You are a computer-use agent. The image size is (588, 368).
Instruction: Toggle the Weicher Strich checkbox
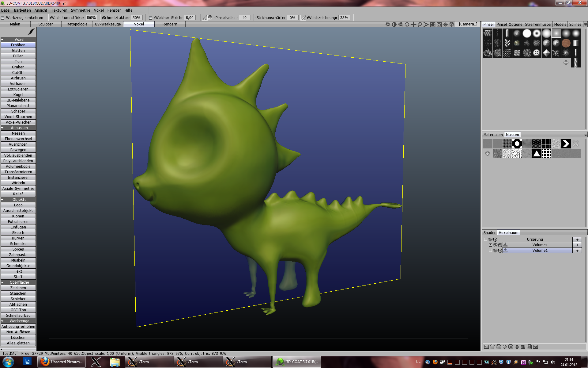(x=150, y=18)
